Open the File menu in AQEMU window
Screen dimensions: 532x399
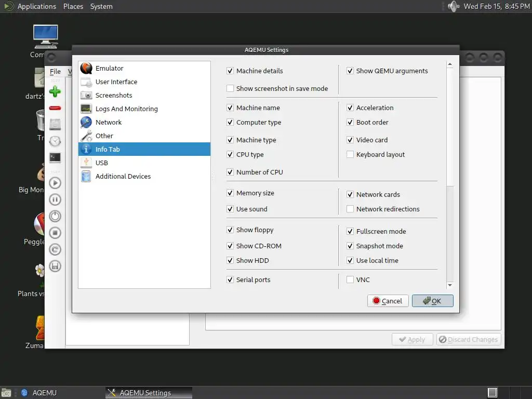point(55,72)
